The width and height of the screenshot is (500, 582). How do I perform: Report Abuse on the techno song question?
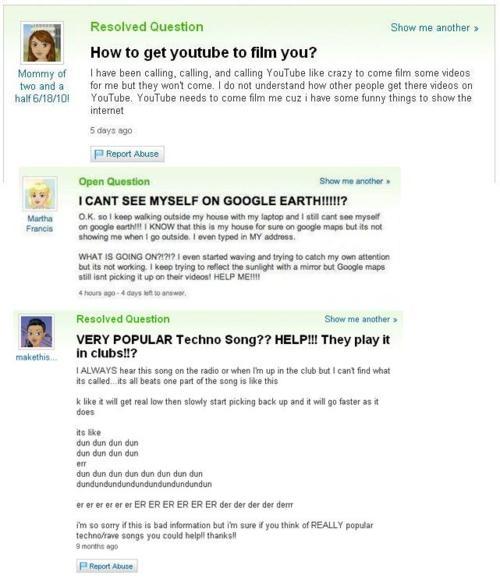coord(107,566)
